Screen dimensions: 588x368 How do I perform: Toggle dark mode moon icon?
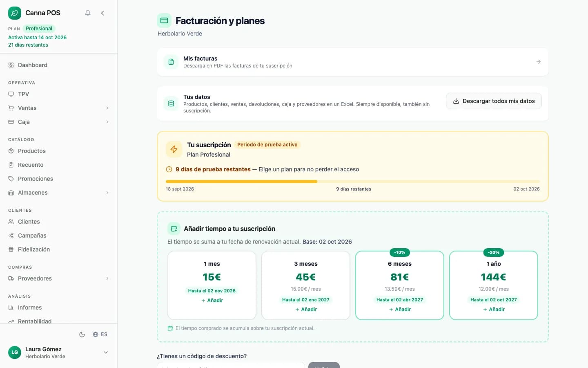point(82,334)
